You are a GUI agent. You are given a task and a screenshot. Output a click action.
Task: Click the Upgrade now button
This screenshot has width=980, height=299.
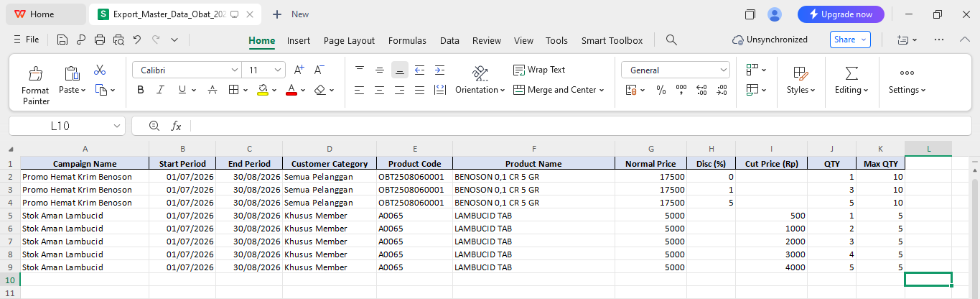click(x=841, y=14)
